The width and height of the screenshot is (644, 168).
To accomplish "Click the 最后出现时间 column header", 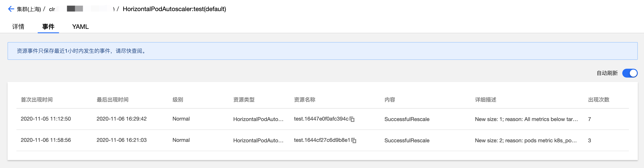I will pos(112,100).
